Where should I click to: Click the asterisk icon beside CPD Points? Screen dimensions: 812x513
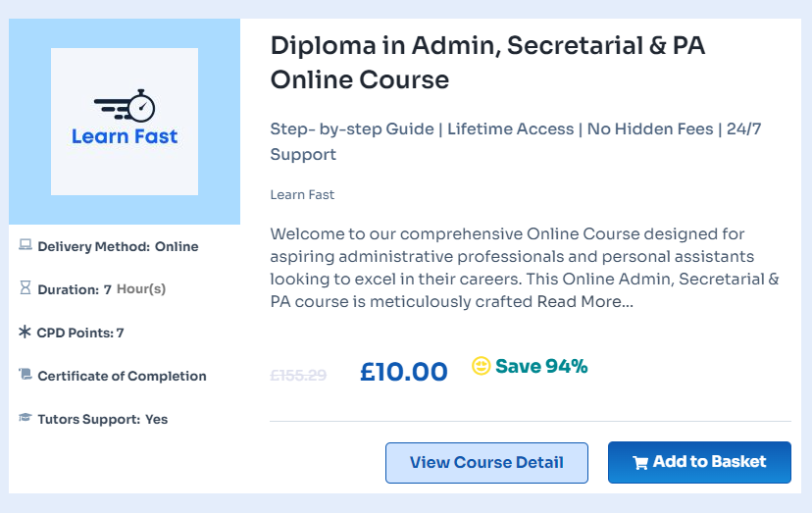(x=25, y=332)
